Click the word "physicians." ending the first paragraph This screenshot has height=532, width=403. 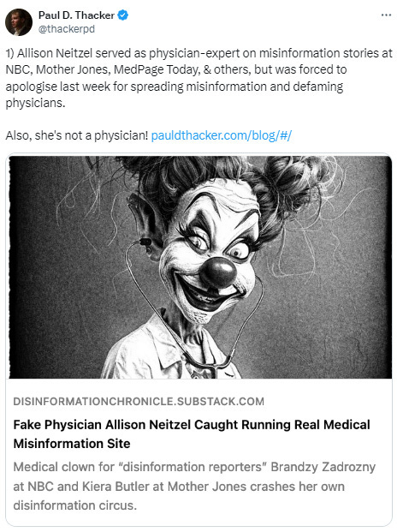point(35,103)
